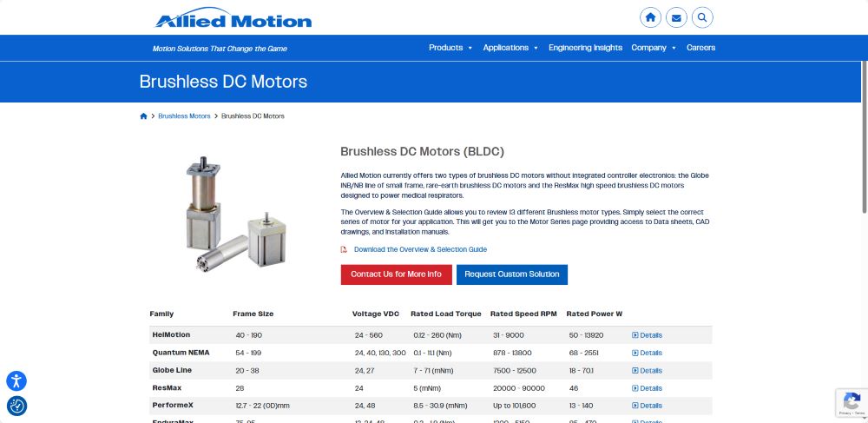This screenshot has height=423, width=868.
Task: Click the Brushless DC Motors (BLDC) heading
Action: pyautogui.click(x=423, y=152)
